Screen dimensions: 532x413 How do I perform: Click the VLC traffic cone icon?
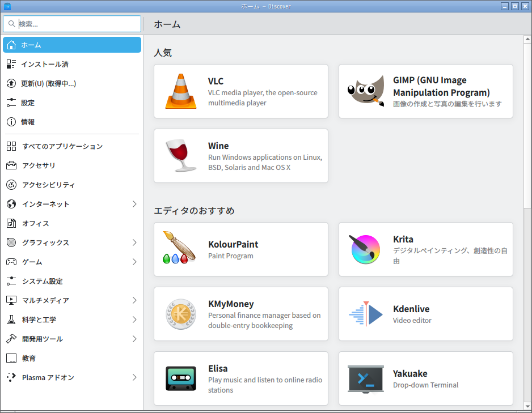pos(181,91)
